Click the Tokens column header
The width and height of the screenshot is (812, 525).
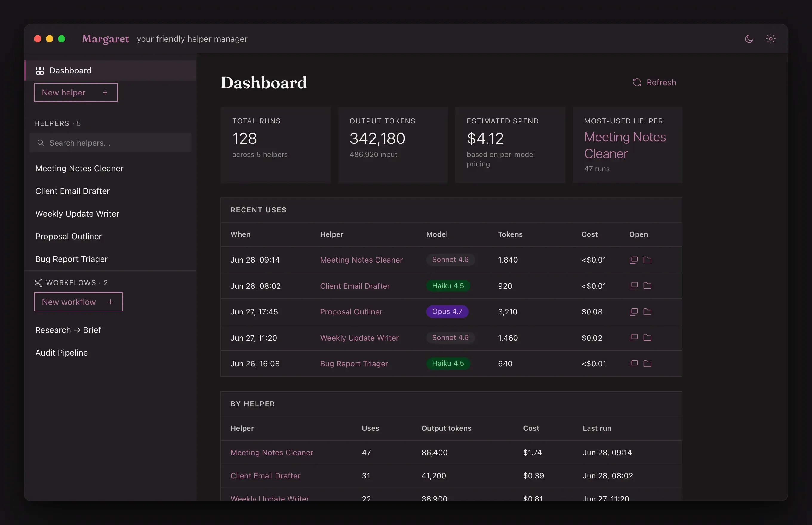510,234
